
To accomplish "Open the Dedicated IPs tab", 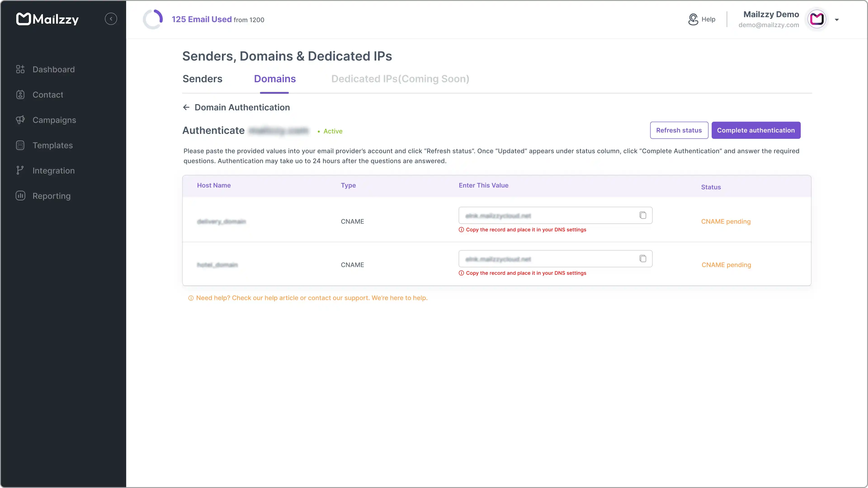I will [x=400, y=79].
